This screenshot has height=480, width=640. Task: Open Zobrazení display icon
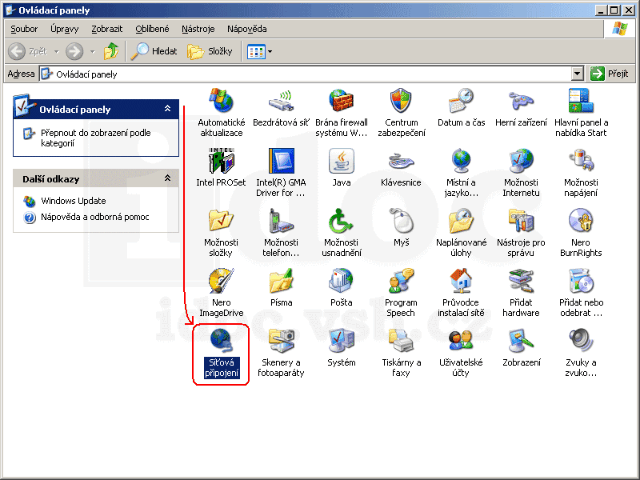pyautogui.click(x=521, y=341)
